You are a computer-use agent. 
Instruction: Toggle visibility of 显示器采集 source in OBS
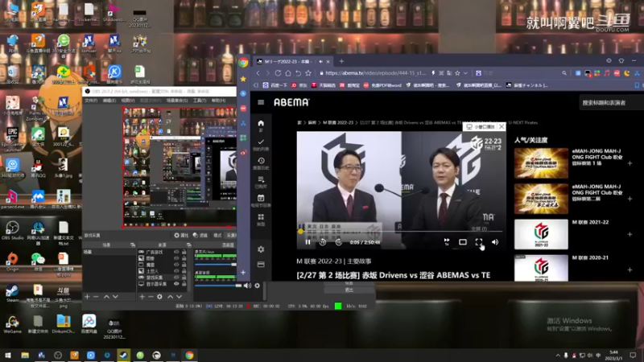[x=176, y=284]
